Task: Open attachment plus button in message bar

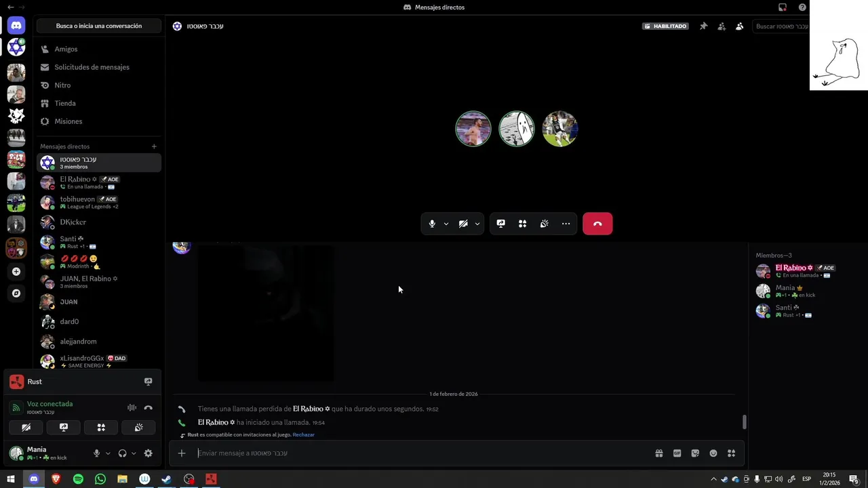Action: pos(182,453)
